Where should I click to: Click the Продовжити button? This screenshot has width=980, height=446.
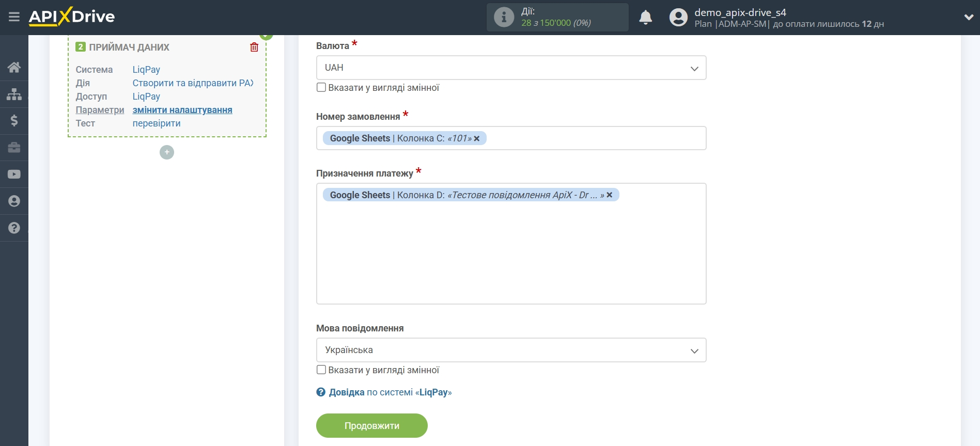coord(372,426)
